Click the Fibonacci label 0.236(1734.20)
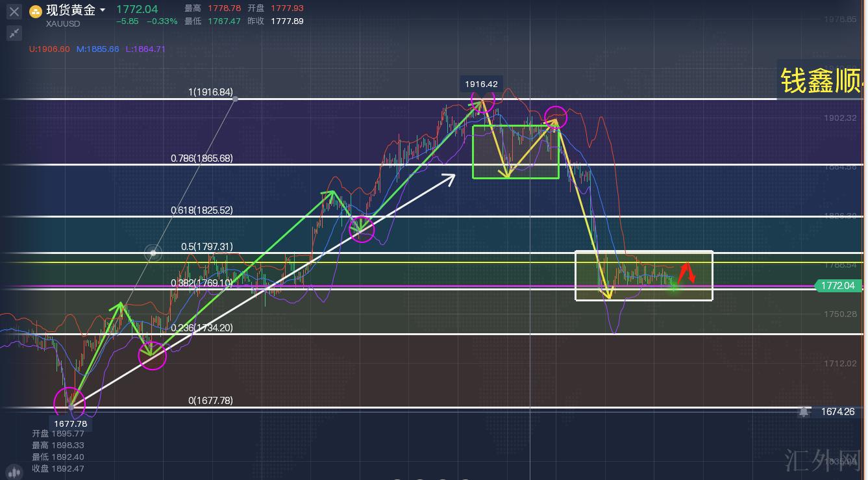Screen dimensions: 868x480 point(201,328)
